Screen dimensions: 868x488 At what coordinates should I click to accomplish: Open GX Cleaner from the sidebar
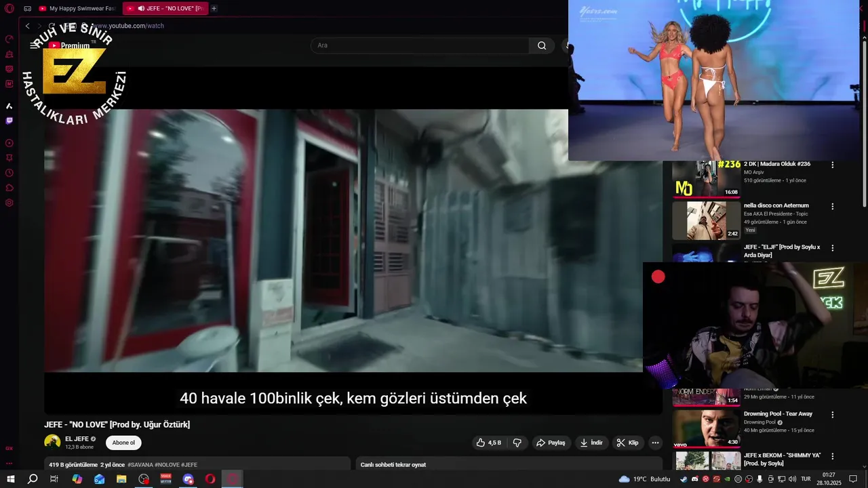coord(9,54)
